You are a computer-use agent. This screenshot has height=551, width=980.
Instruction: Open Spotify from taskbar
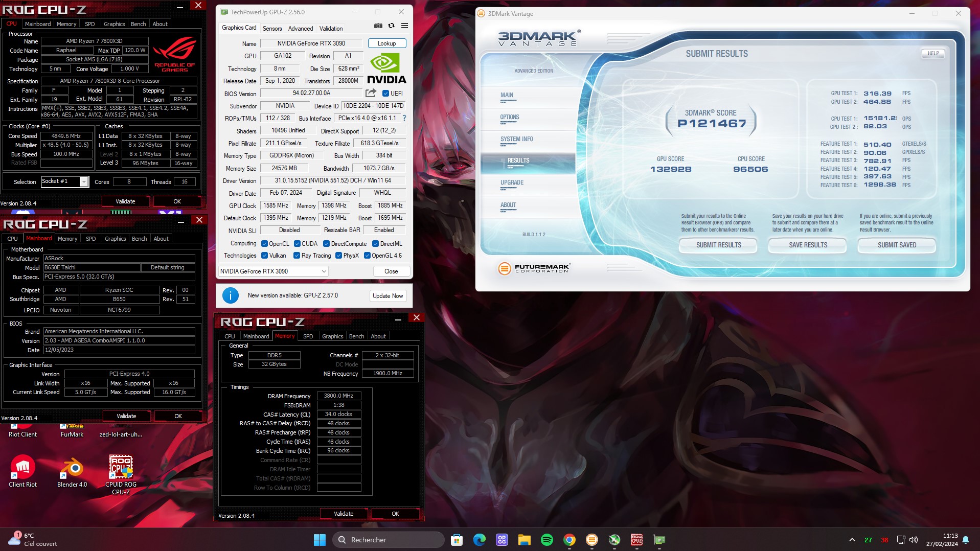(546, 540)
